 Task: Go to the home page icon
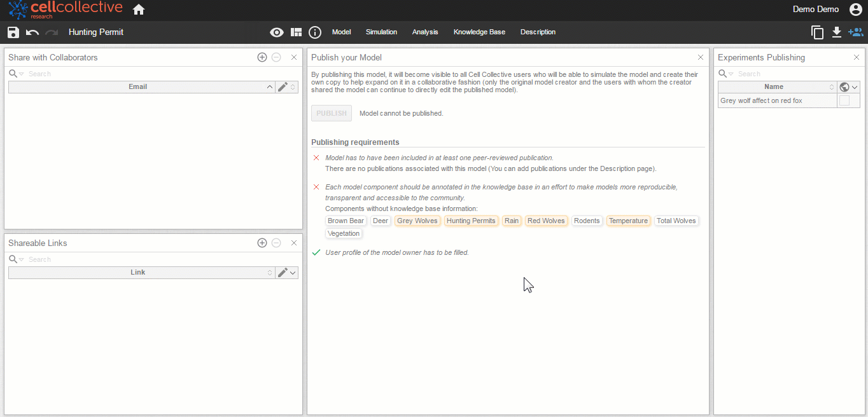[139, 10]
